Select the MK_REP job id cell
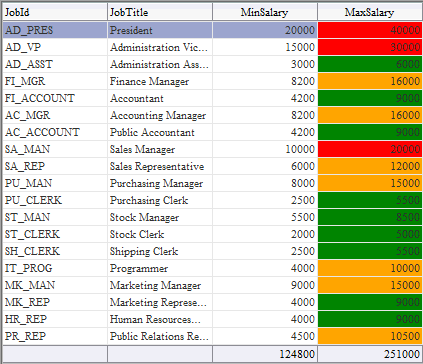This screenshot has height=364, width=423. tap(55, 302)
